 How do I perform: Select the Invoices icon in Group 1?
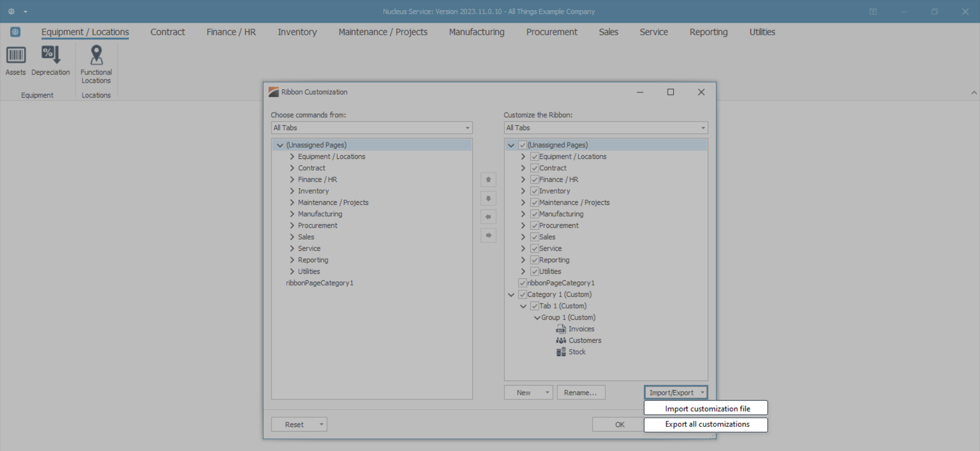tap(561, 329)
